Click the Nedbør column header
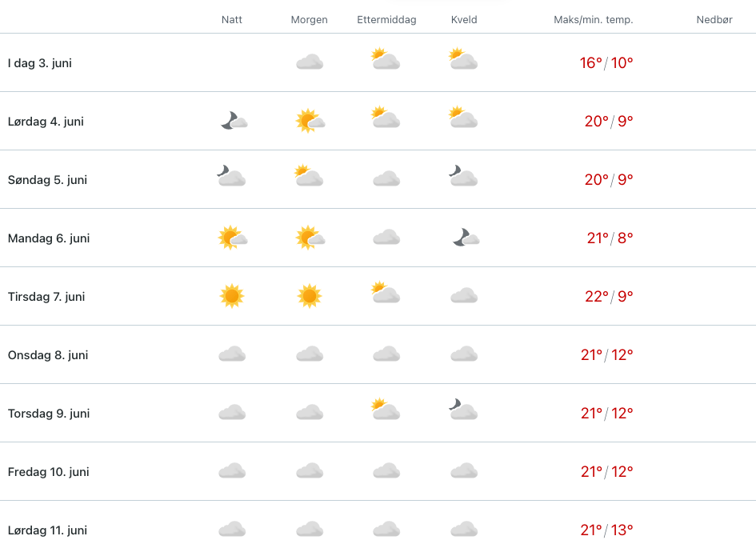 click(714, 20)
